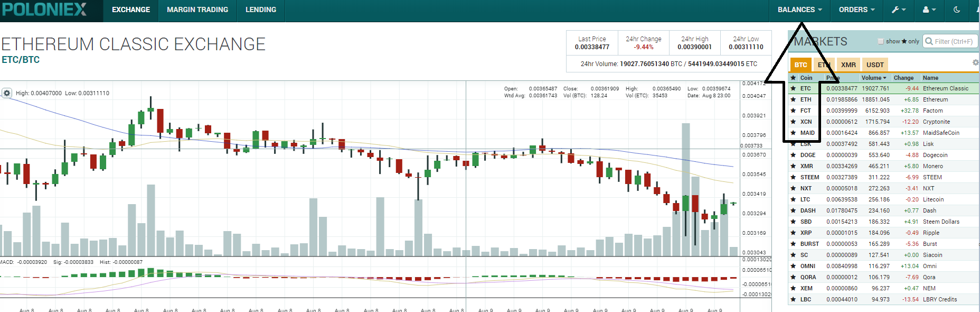Click the 24hr Change value -9.44%

(x=644, y=47)
